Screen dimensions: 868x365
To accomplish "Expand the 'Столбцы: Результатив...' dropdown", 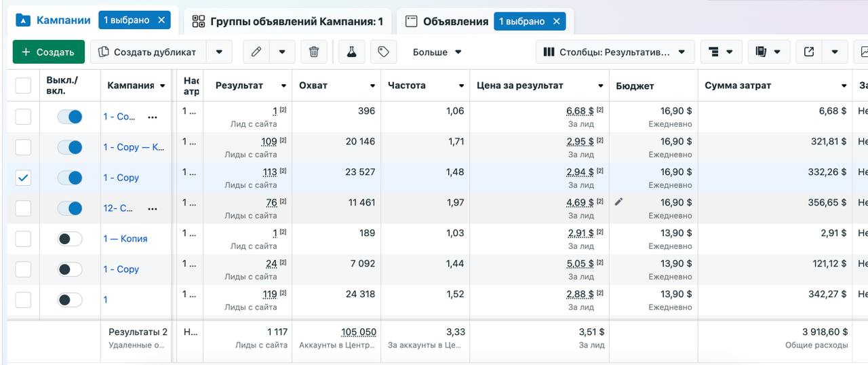I will click(x=614, y=52).
